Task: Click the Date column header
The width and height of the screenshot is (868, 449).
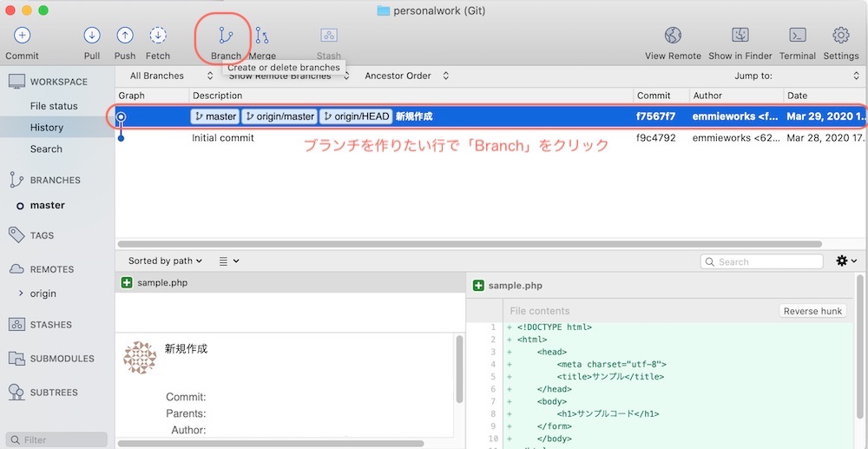Action: click(x=825, y=96)
